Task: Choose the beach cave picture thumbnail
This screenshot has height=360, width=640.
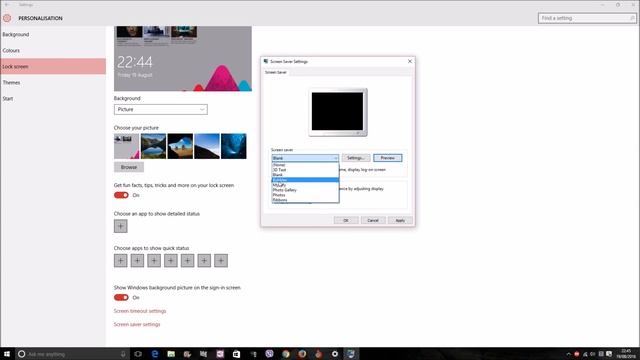Action: point(180,146)
